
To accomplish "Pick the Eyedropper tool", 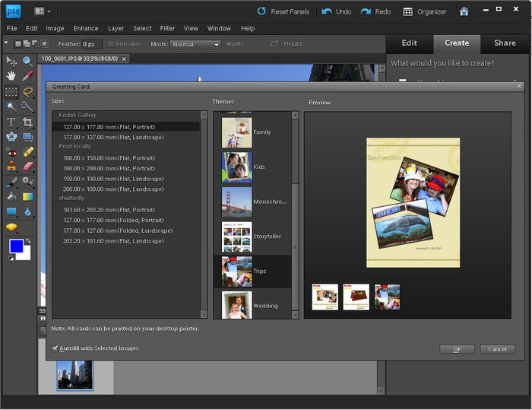I will pos(27,76).
